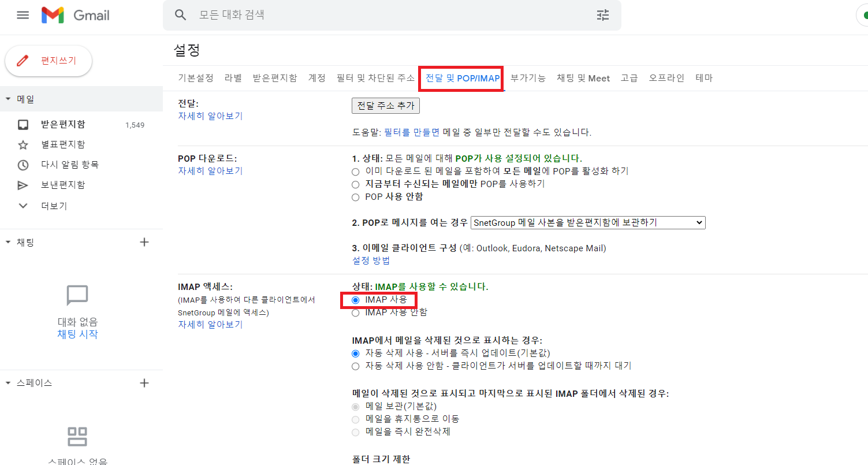Select 지금부터 수신되는 메일에만 POP radio
This screenshot has width=868, height=465.
pyautogui.click(x=356, y=184)
